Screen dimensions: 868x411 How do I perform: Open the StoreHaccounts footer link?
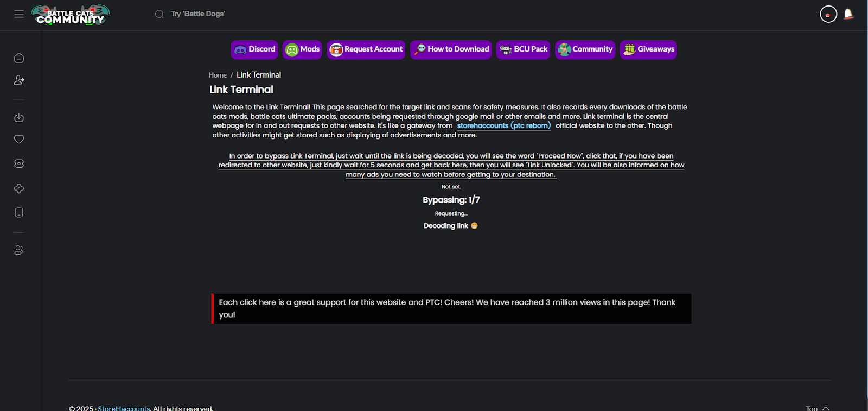click(124, 408)
